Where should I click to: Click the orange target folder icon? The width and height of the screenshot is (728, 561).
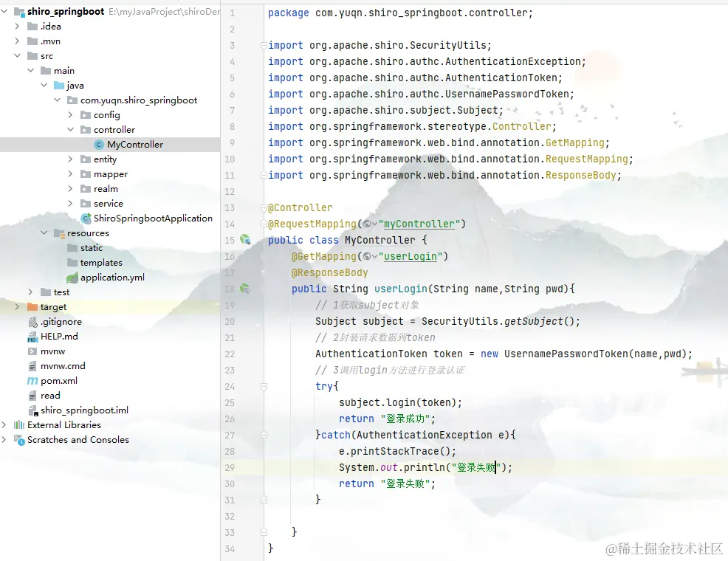(32, 307)
